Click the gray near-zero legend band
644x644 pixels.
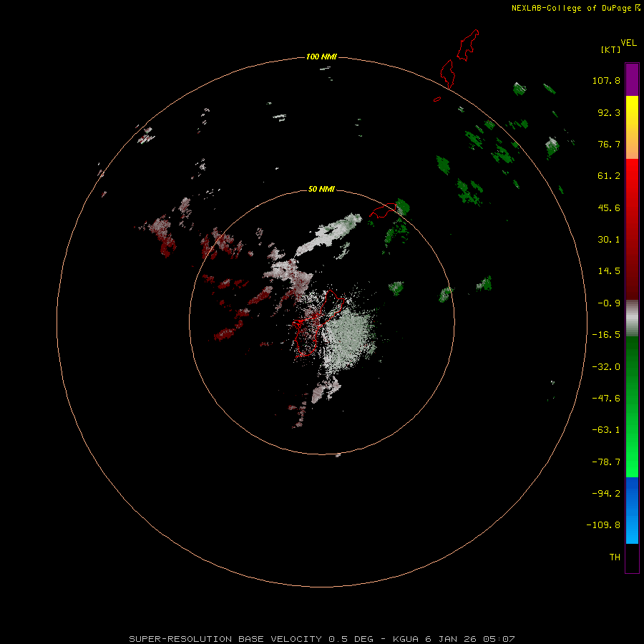632,318
